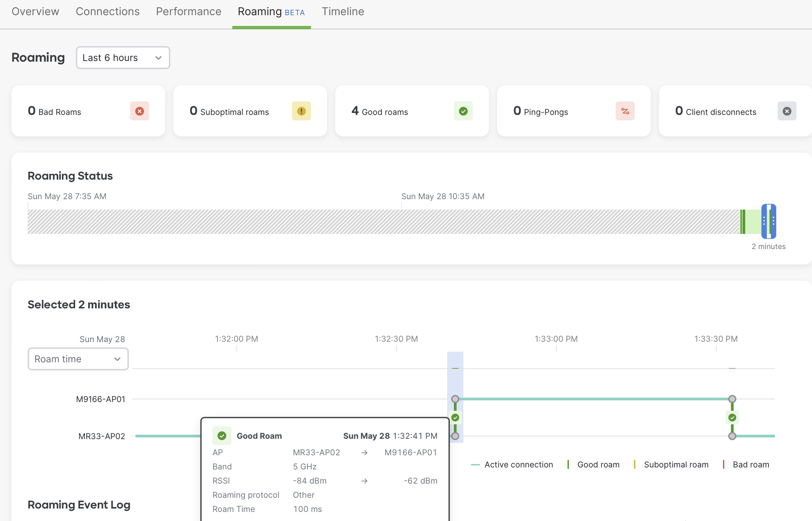
Task: Click the Roaming Event Log heading
Action: 79,505
